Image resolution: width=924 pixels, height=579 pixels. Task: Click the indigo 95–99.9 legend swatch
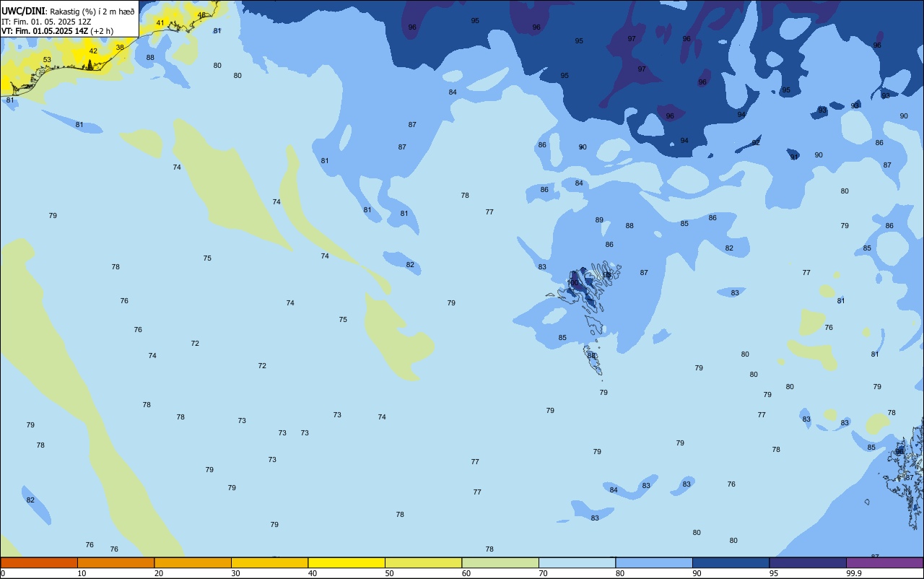808,562
